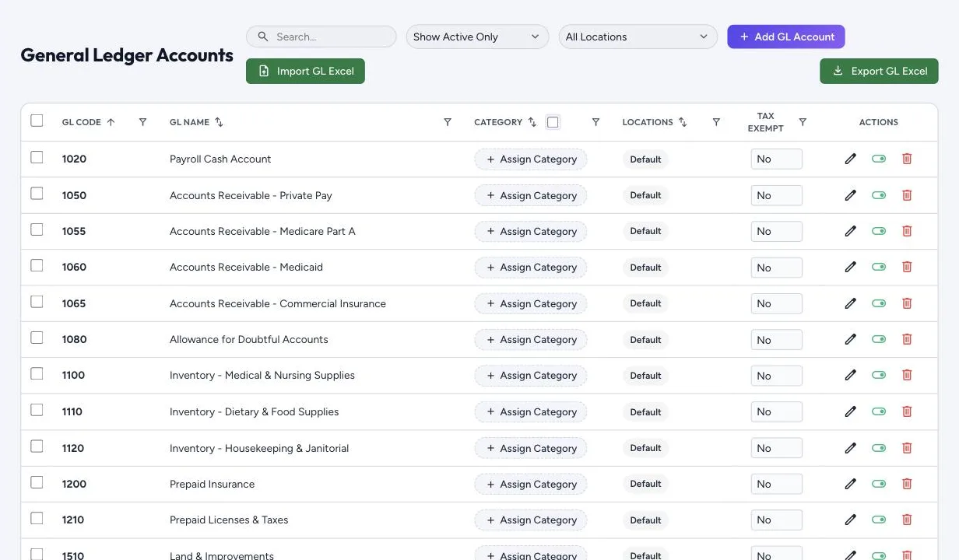Check the box for account 1060
Image resolution: width=959 pixels, height=560 pixels.
pyautogui.click(x=37, y=265)
